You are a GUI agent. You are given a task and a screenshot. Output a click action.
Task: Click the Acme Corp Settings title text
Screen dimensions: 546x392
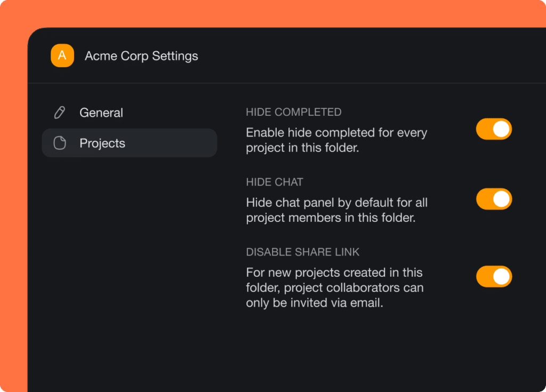(x=141, y=55)
